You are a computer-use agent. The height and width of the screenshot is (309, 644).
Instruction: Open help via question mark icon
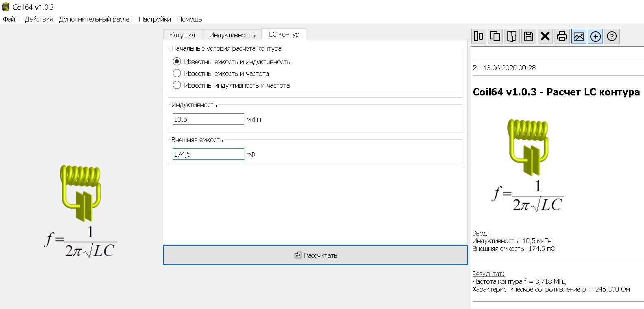tap(612, 36)
